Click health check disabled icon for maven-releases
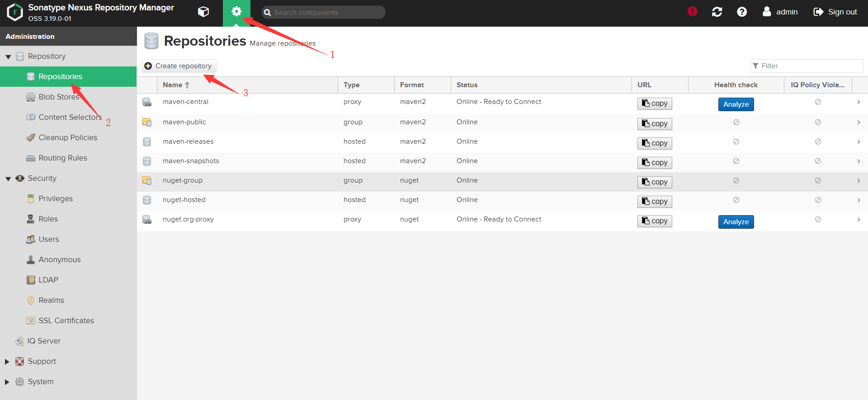Viewport: 868px width, 400px height. (736, 141)
